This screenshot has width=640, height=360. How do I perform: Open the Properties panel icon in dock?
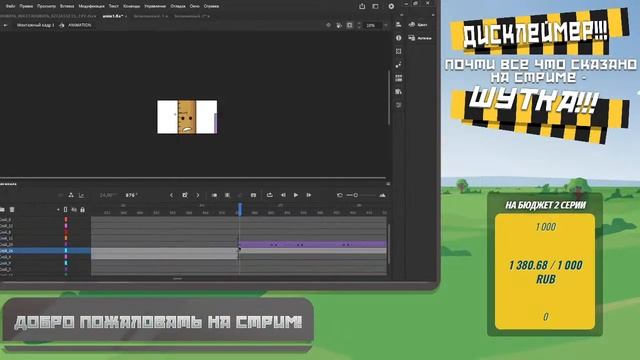(399, 24)
